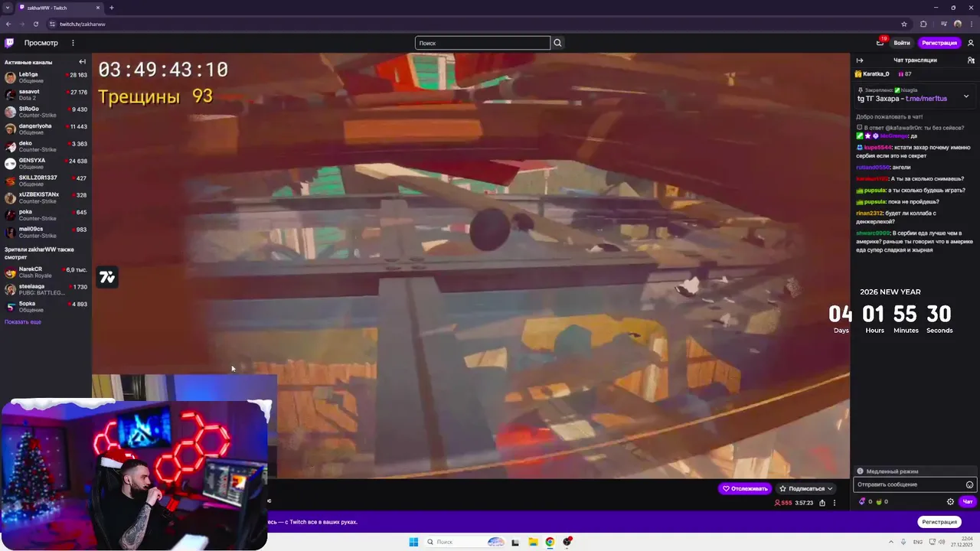The width and height of the screenshot is (980, 551).
Task: Open the browser extensions puzzle icon
Action: tap(923, 24)
